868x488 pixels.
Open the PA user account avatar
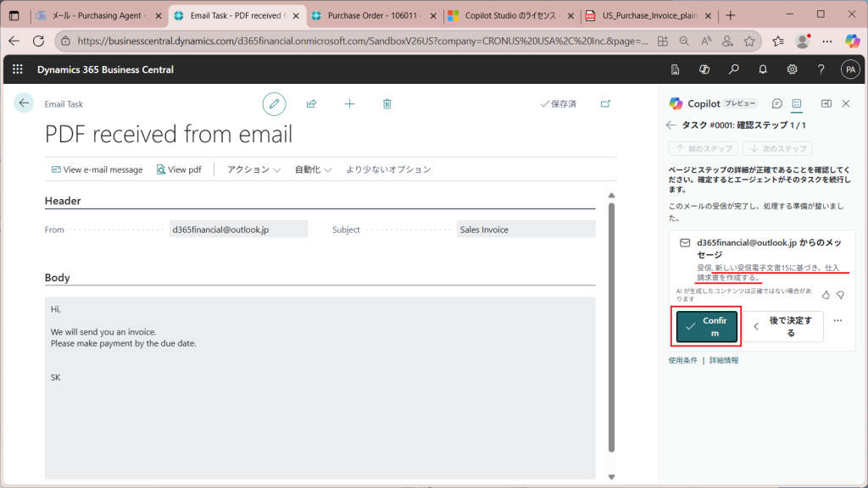point(850,69)
